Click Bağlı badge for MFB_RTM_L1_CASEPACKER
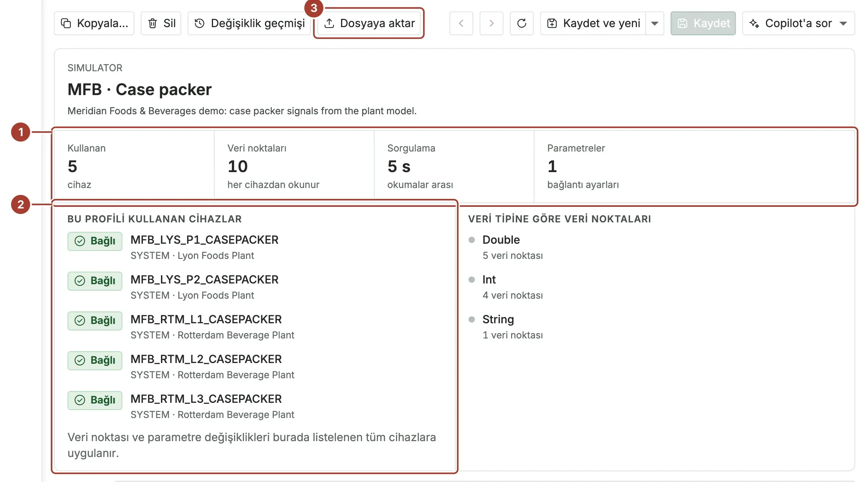 click(95, 321)
